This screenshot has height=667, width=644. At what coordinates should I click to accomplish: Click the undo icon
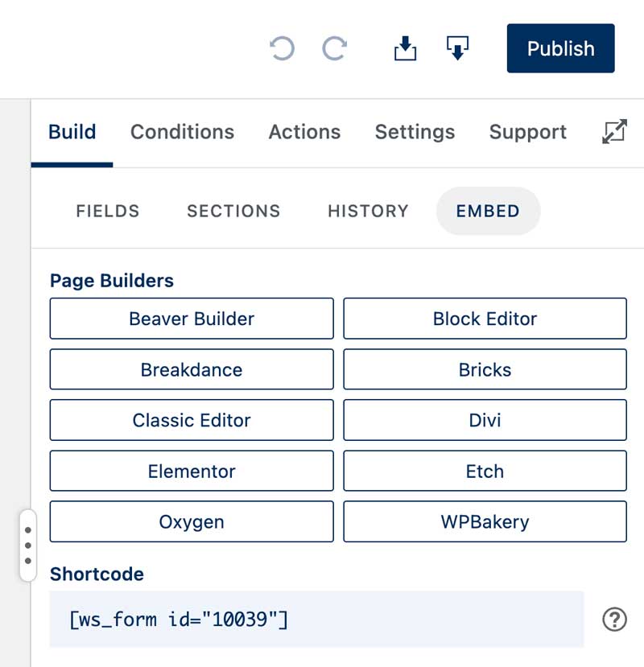click(x=282, y=48)
